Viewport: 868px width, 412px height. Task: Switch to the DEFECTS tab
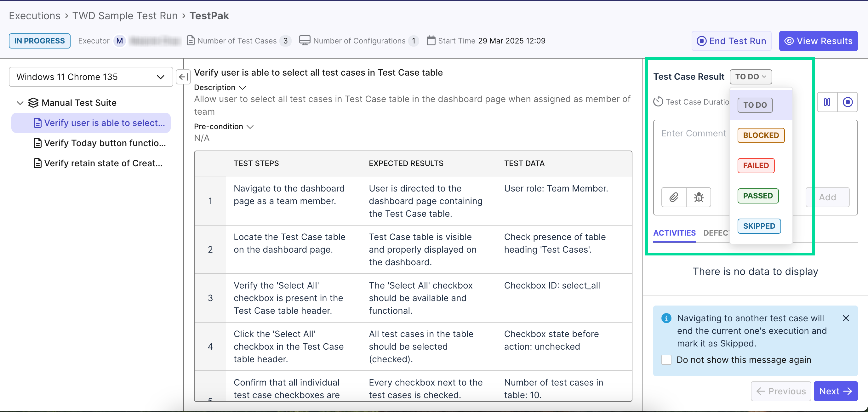point(717,233)
